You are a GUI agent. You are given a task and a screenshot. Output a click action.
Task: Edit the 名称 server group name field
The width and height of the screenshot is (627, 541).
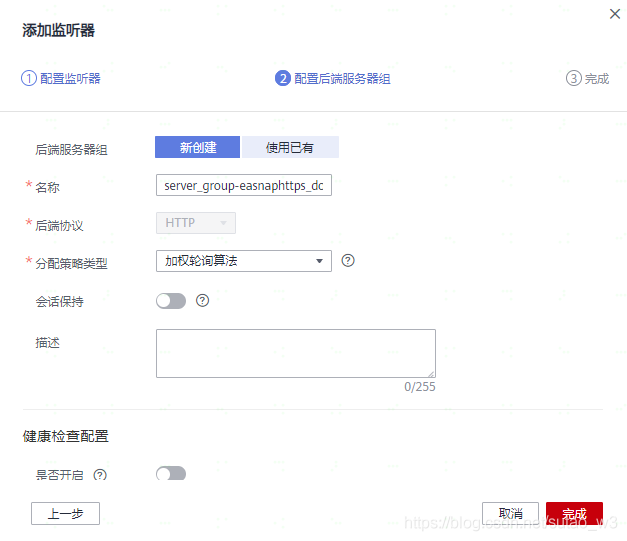tap(244, 185)
